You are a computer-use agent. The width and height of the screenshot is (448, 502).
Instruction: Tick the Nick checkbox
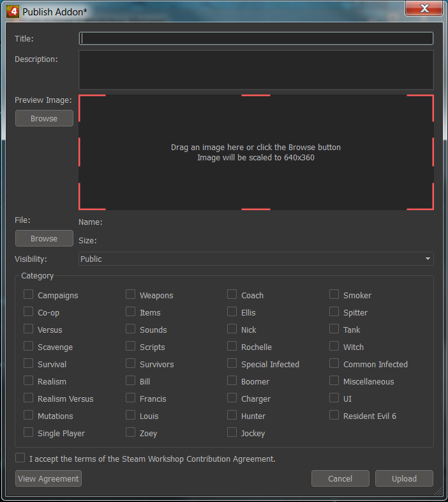232,329
